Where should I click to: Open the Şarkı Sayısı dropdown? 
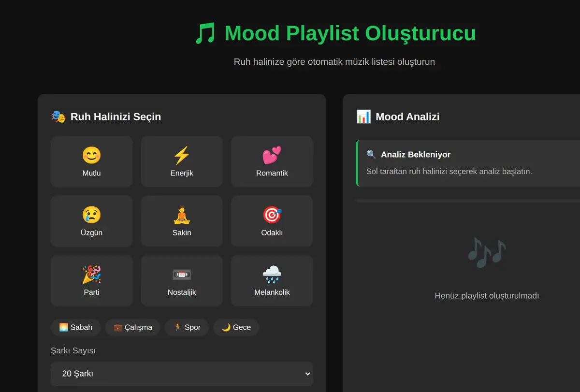182,374
